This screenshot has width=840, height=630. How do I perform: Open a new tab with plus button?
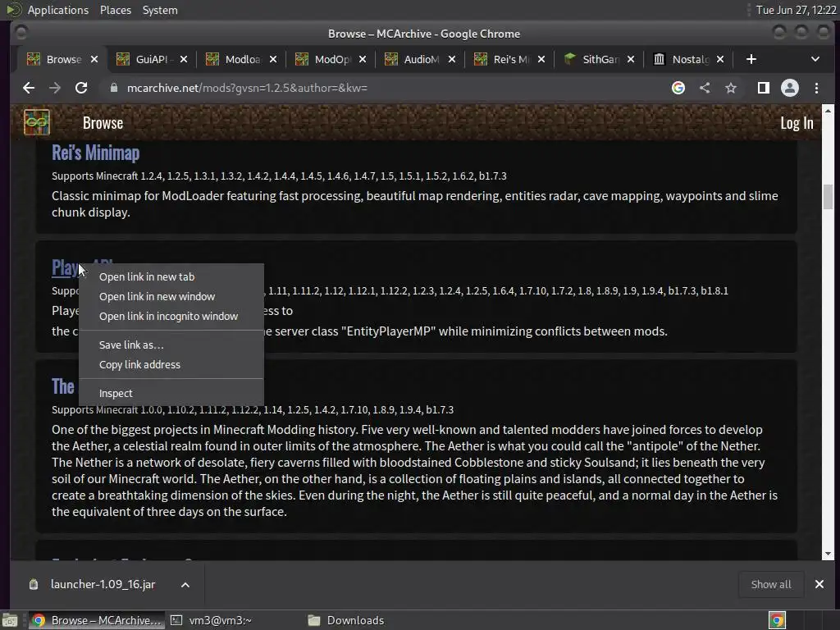click(751, 59)
